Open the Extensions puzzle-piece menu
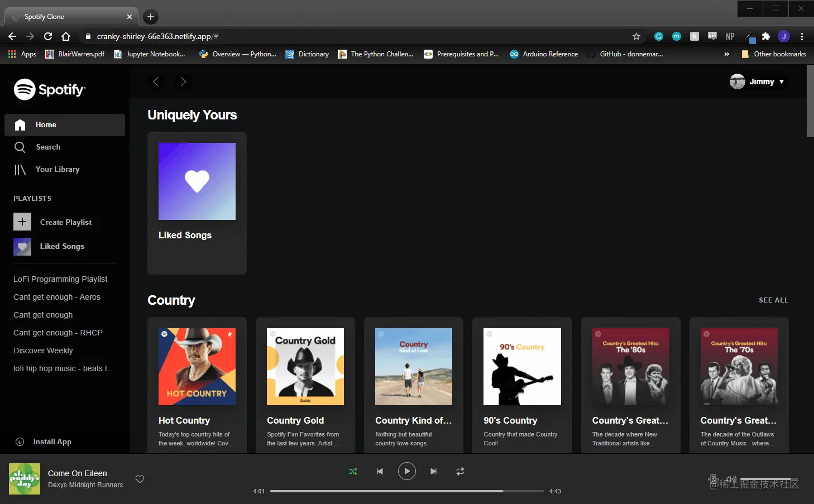814x504 pixels. pos(766,36)
